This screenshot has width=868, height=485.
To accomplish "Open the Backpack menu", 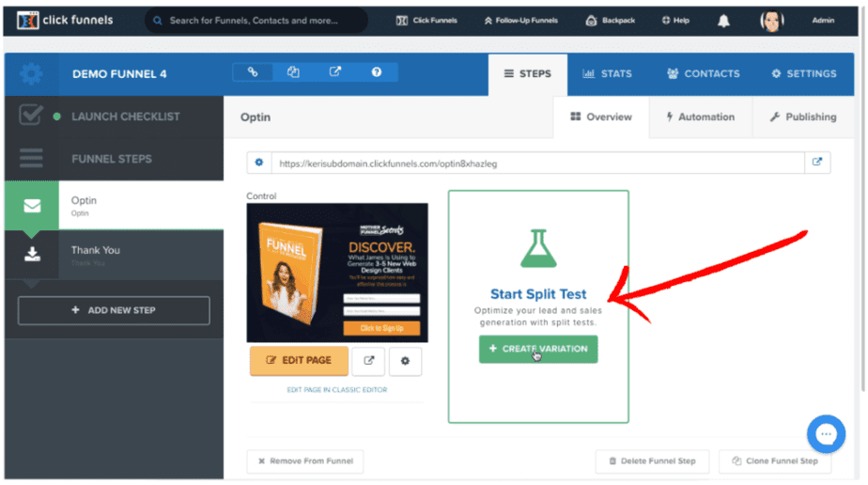I will pos(610,21).
